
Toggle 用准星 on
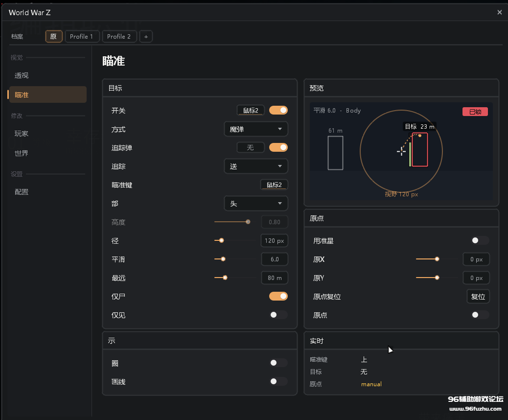(480, 240)
